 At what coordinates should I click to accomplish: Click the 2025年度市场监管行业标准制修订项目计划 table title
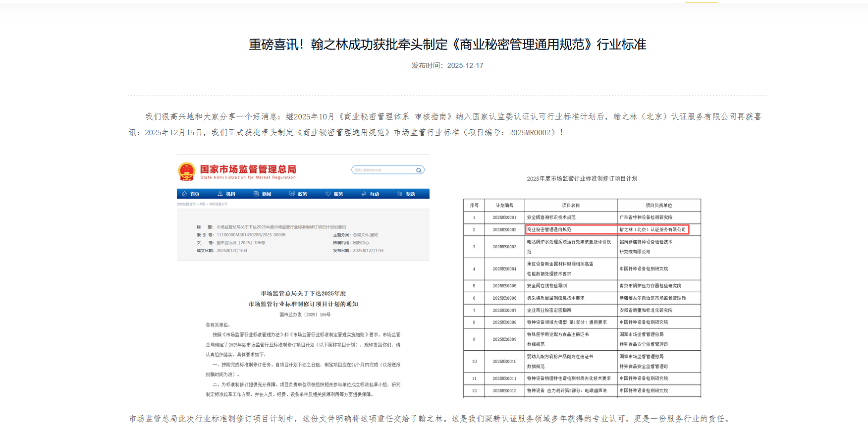point(582,179)
